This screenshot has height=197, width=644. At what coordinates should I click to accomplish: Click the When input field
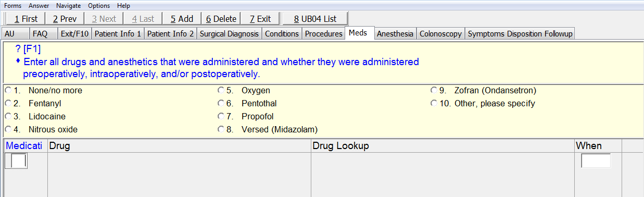pyautogui.click(x=596, y=161)
